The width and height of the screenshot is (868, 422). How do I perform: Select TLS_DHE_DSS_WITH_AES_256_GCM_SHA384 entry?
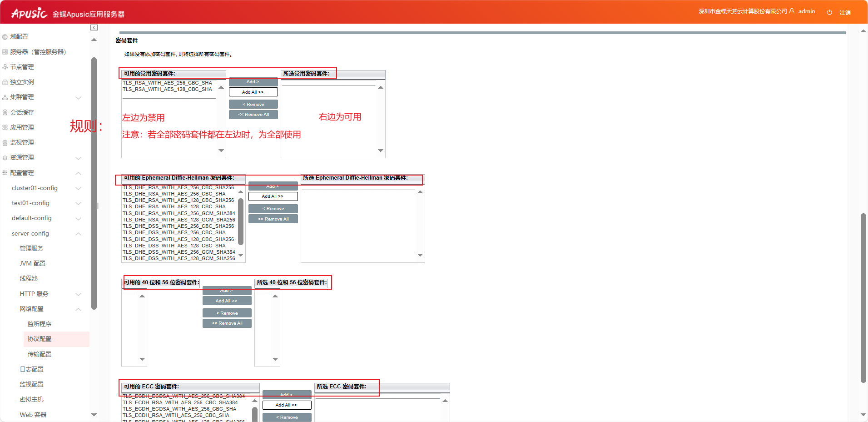tap(179, 252)
